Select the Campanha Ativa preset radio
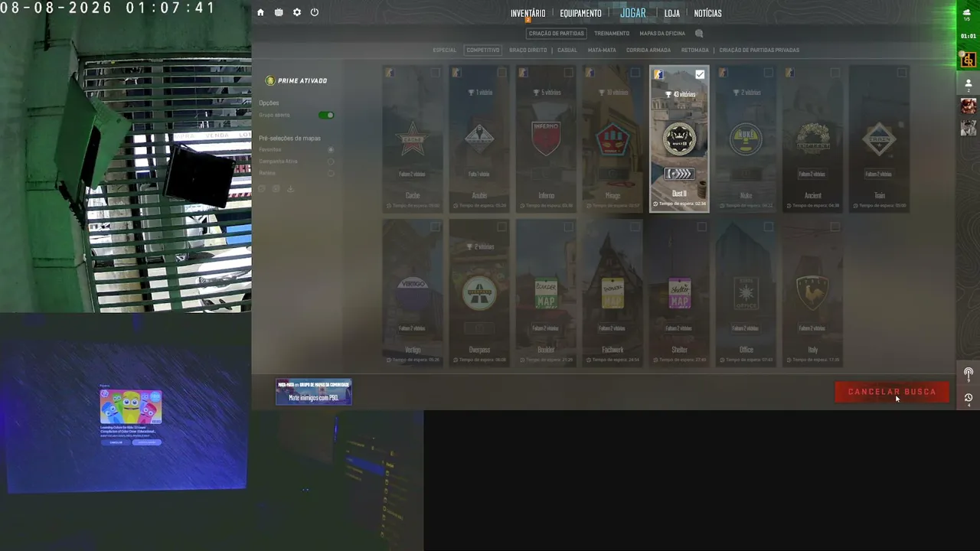Viewport: 980px width, 551px height. (331, 161)
